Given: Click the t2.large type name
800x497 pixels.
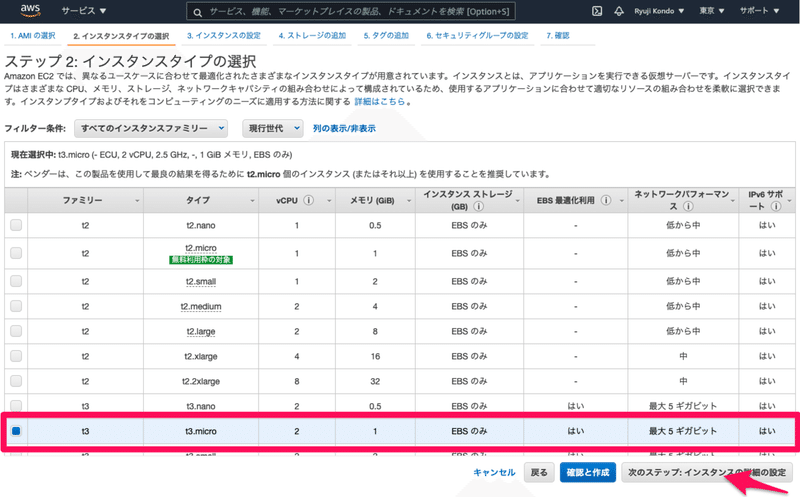Looking at the screenshot, I should (x=201, y=332).
